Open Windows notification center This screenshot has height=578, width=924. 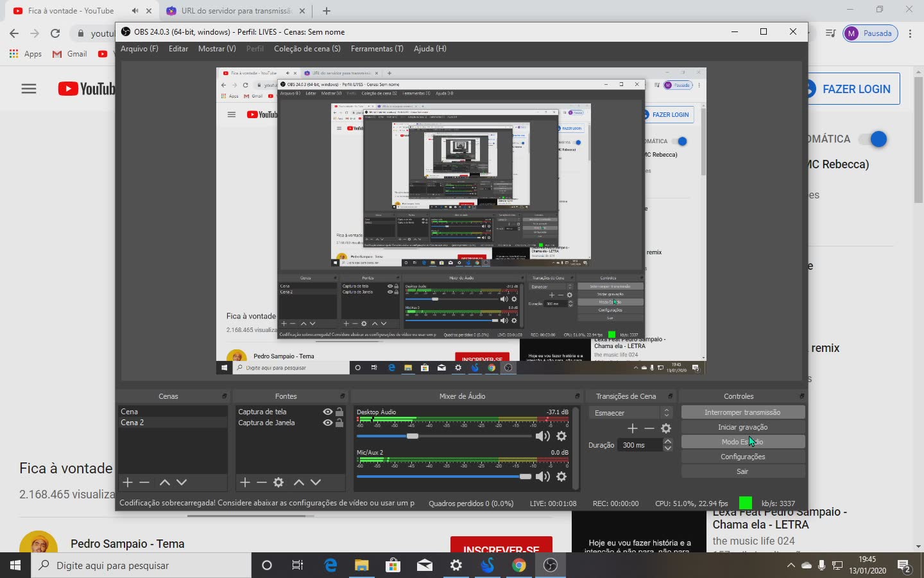(x=905, y=566)
